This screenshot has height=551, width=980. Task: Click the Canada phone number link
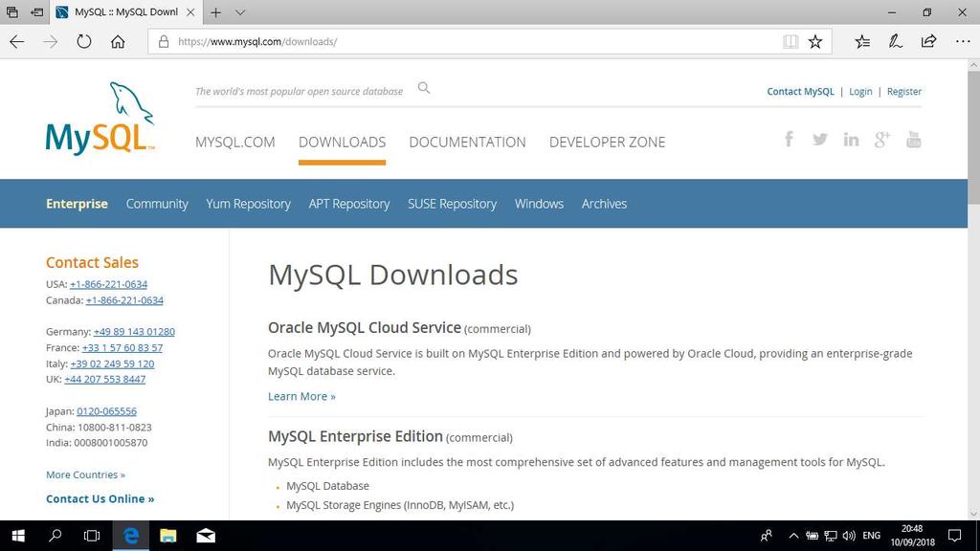point(124,300)
